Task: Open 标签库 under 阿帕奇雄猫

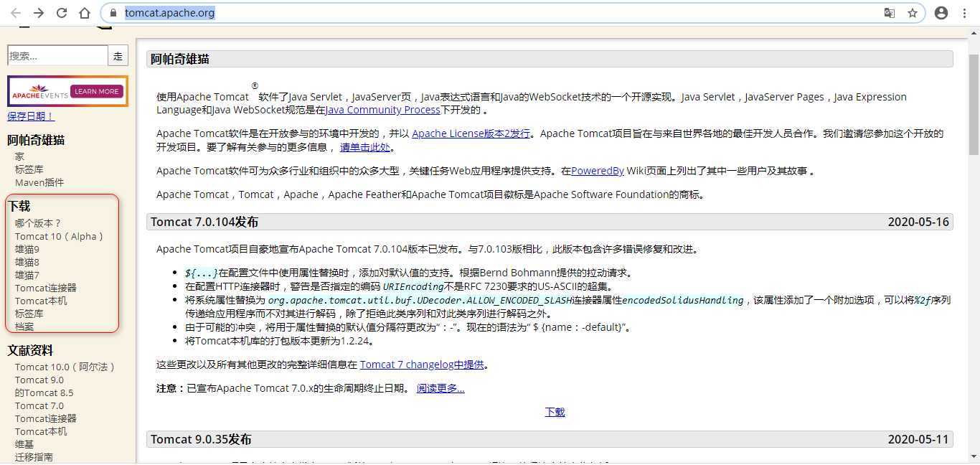Action: pos(29,169)
